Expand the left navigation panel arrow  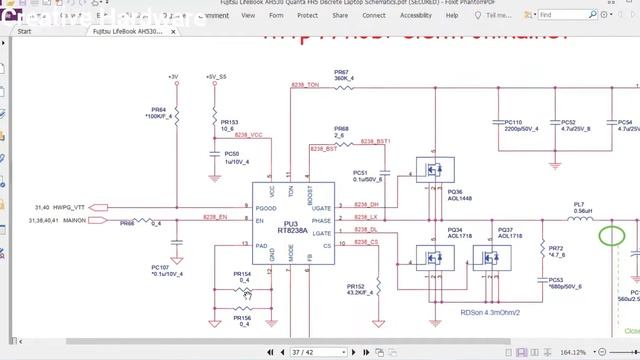coord(3,42)
